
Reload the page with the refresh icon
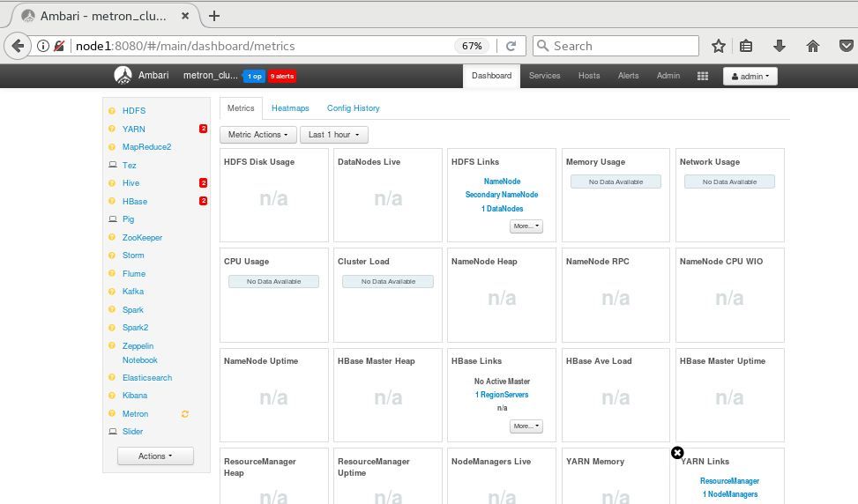point(511,46)
